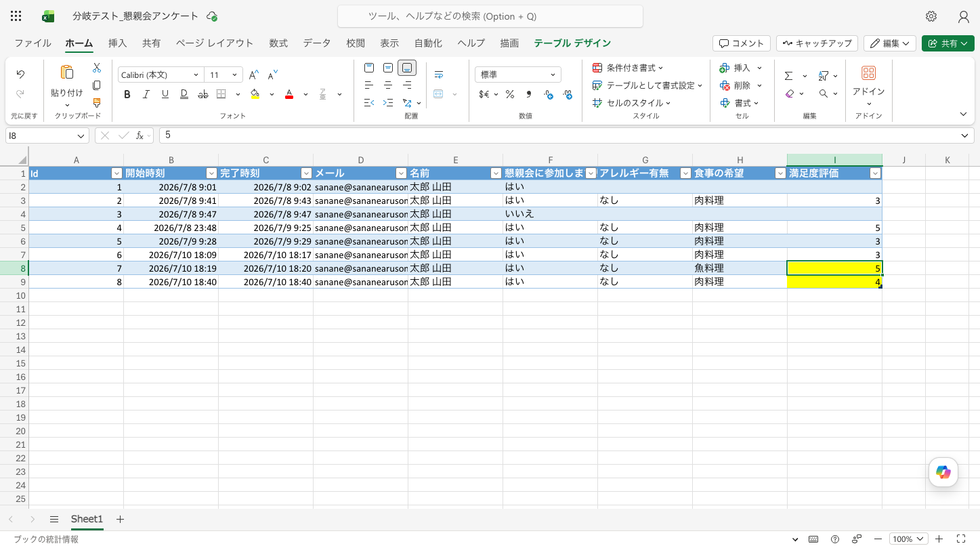Click the キャッチアップ button
The width and height of the screenshot is (980, 546).
[x=817, y=43]
